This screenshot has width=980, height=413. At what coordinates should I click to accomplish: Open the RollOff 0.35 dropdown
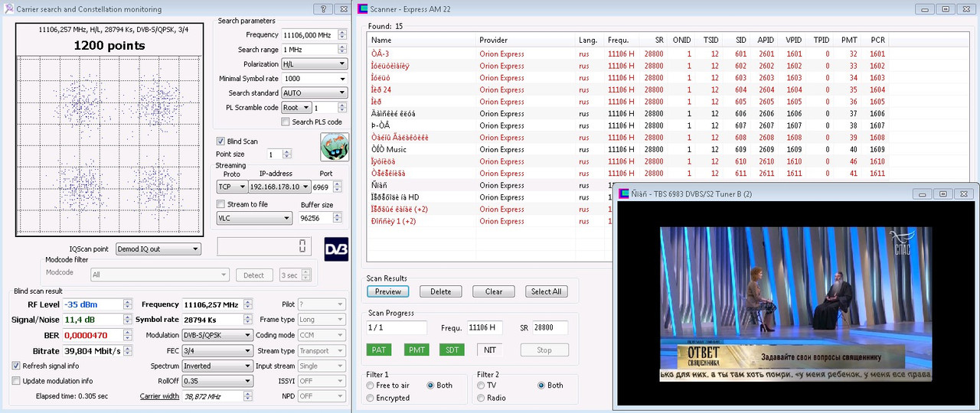click(217, 381)
